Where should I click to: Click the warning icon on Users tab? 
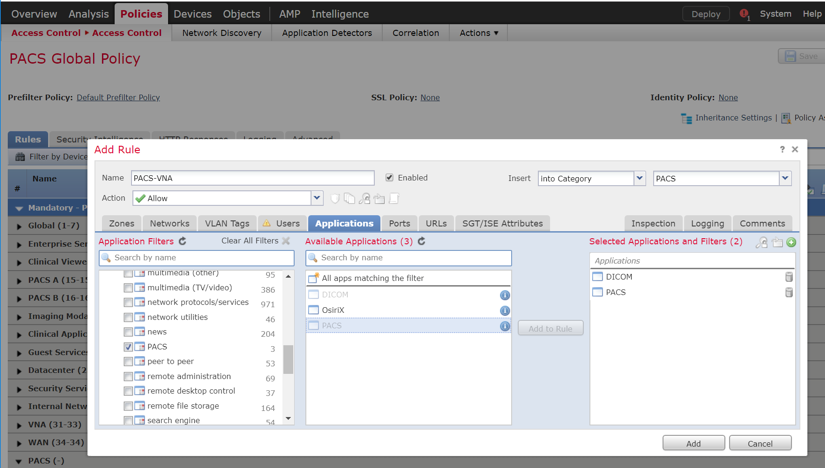(267, 223)
